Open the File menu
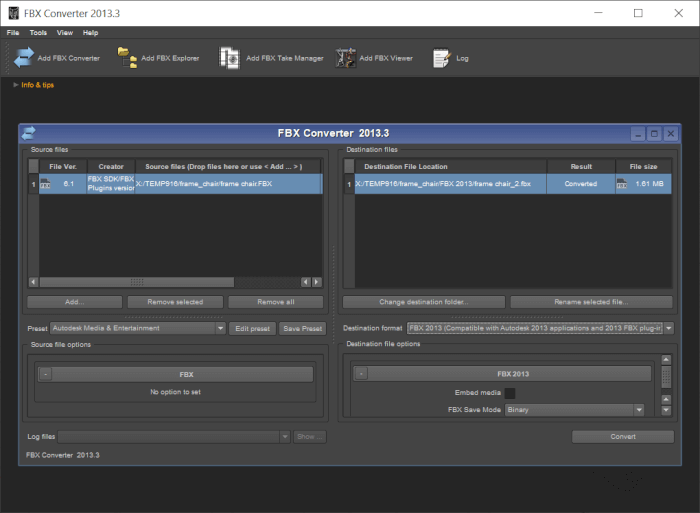The width and height of the screenshot is (700, 513). point(13,33)
